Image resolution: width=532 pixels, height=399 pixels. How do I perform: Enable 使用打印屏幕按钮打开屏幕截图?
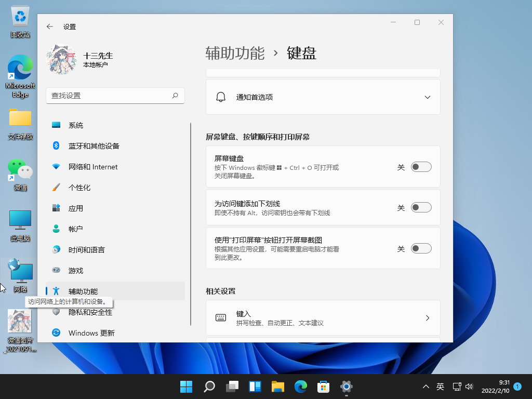[421, 248]
